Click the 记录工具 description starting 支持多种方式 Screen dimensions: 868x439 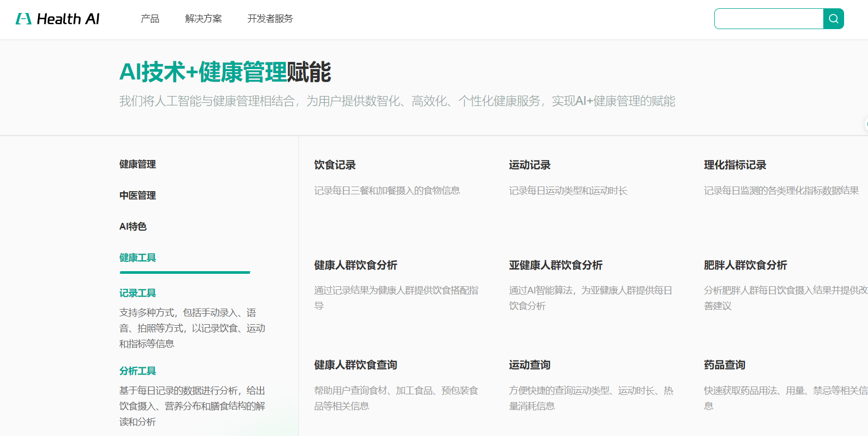click(x=192, y=328)
